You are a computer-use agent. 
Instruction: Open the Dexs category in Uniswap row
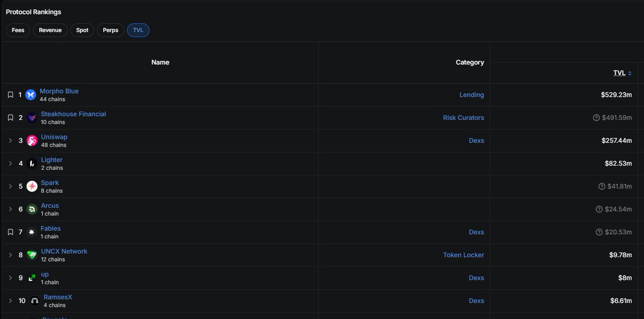pyautogui.click(x=477, y=141)
